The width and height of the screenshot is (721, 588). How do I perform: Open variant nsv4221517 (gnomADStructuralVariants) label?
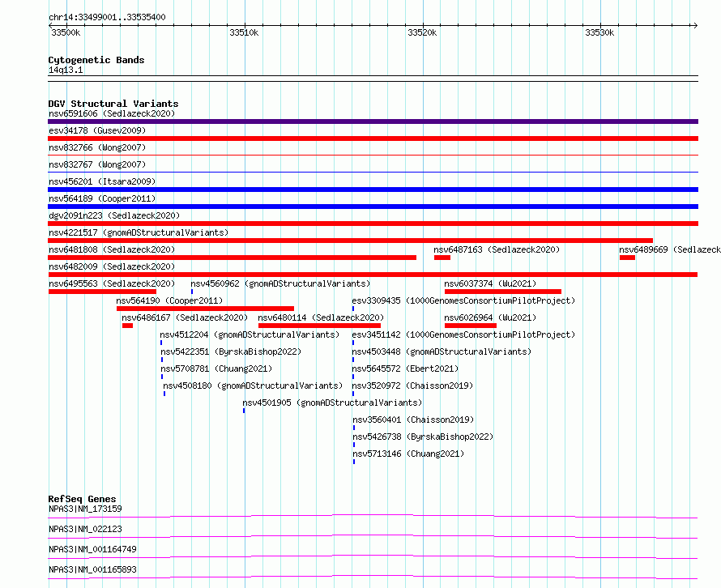(139, 232)
